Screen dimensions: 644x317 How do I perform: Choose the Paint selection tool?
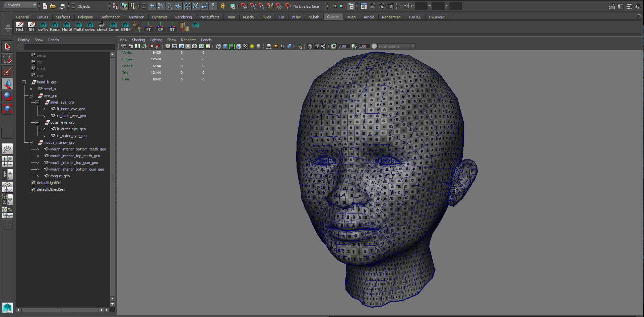pos(7,72)
